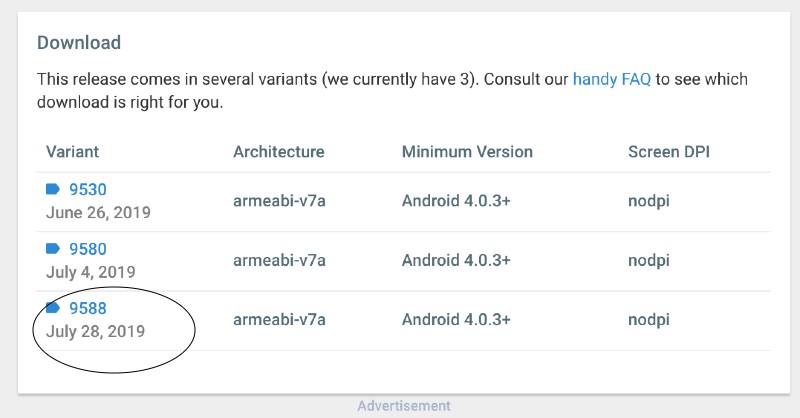Click the tag icon beside variant 9588

tap(53, 308)
